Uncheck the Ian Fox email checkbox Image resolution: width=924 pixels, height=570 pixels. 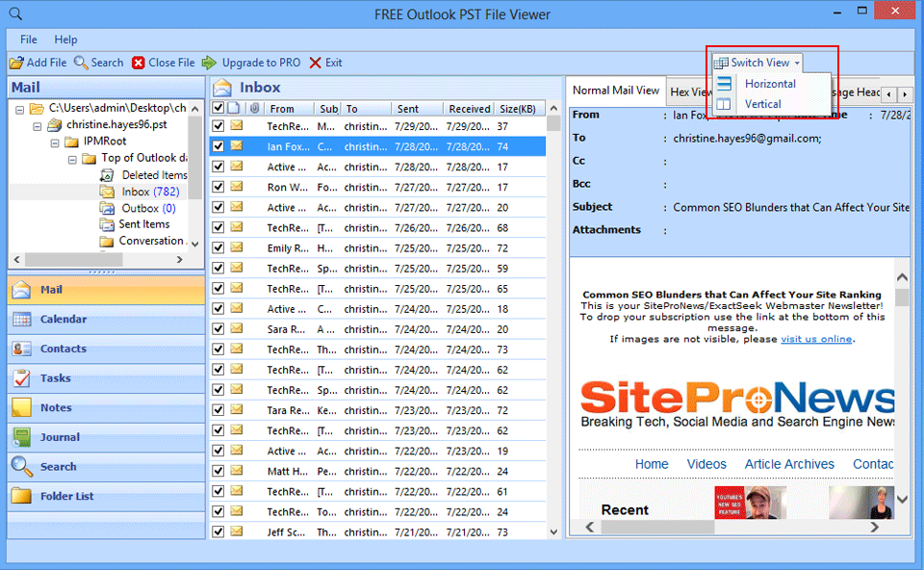tap(218, 146)
